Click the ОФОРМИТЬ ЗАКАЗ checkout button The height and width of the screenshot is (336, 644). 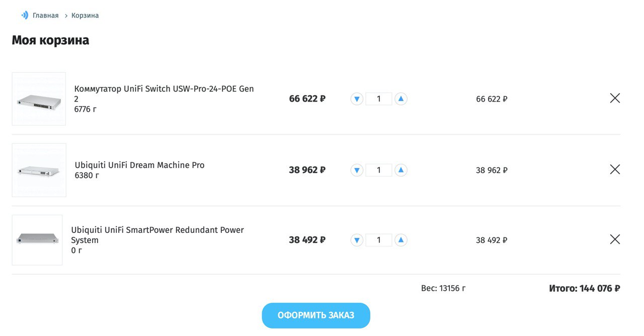pos(316,315)
